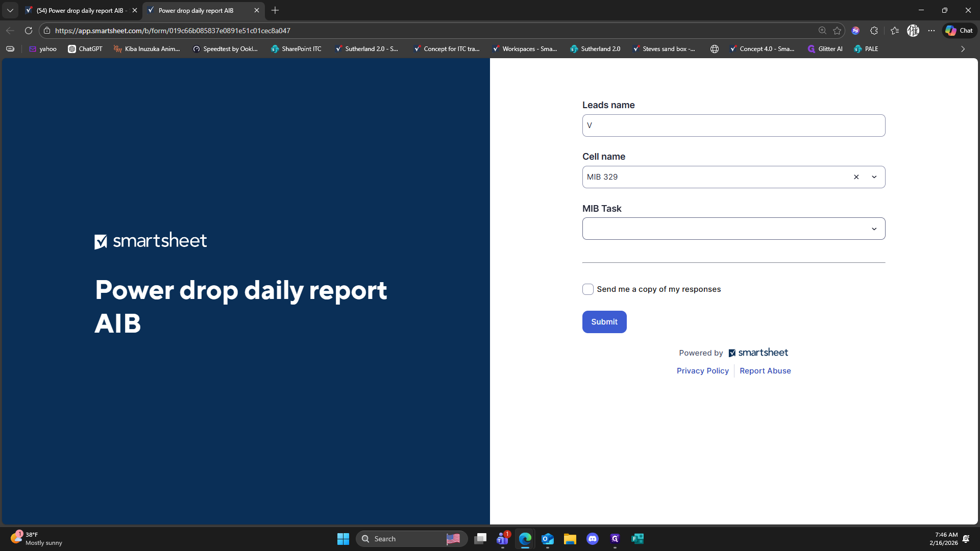Screen dimensions: 980x551
Task: Click the browser refresh icon
Action: pyautogui.click(x=29, y=31)
